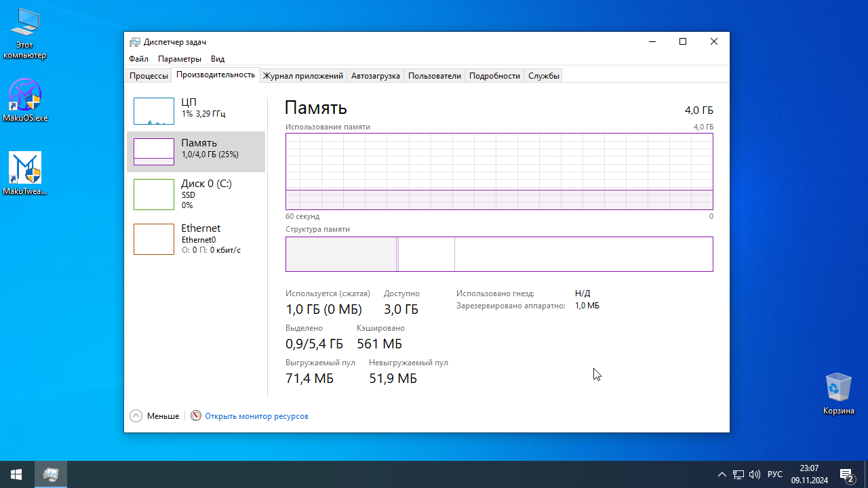Image resolution: width=868 pixels, height=488 pixels.
Task: Open the Файл menu
Action: pyautogui.click(x=138, y=59)
